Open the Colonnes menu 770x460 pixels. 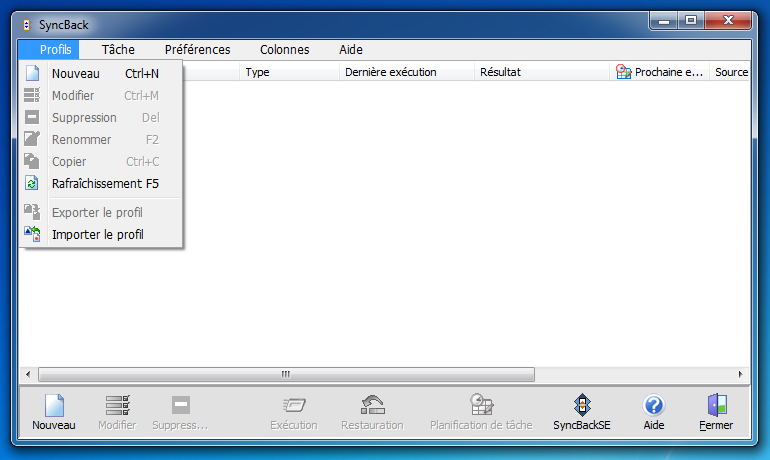pyautogui.click(x=284, y=50)
